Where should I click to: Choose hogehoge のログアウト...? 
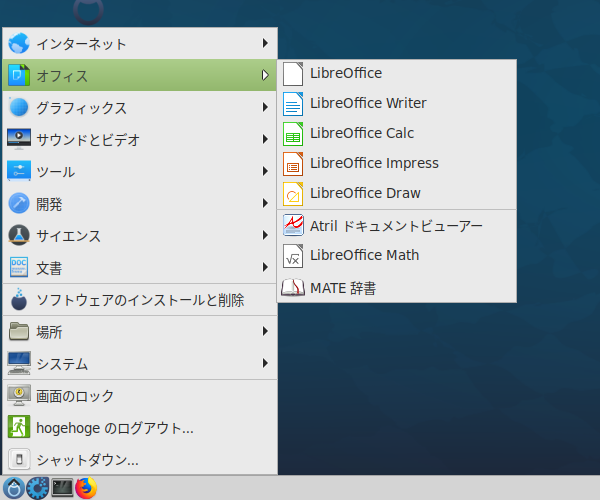point(140,427)
